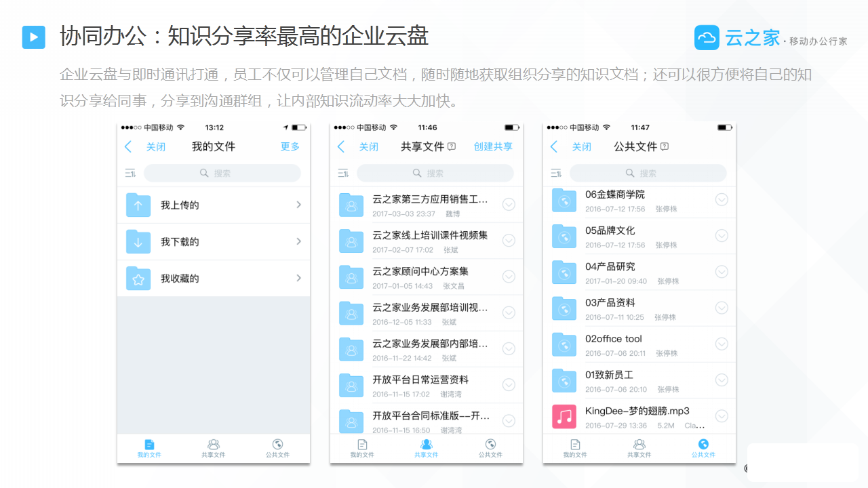
Task: Switch to 共享文件 tab in second phone
Action: tap(426, 449)
